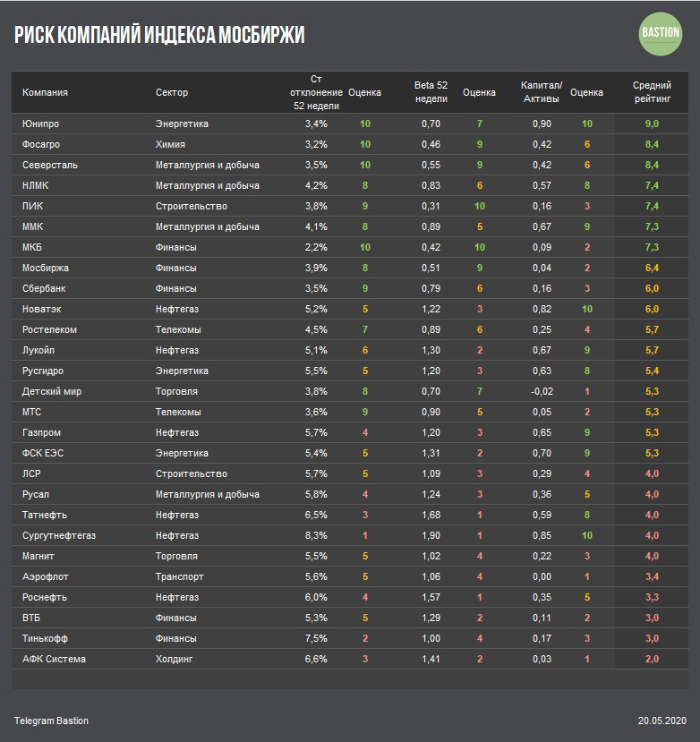
Task: Select the 'Ростелеком' company name
Action: pos(50,330)
